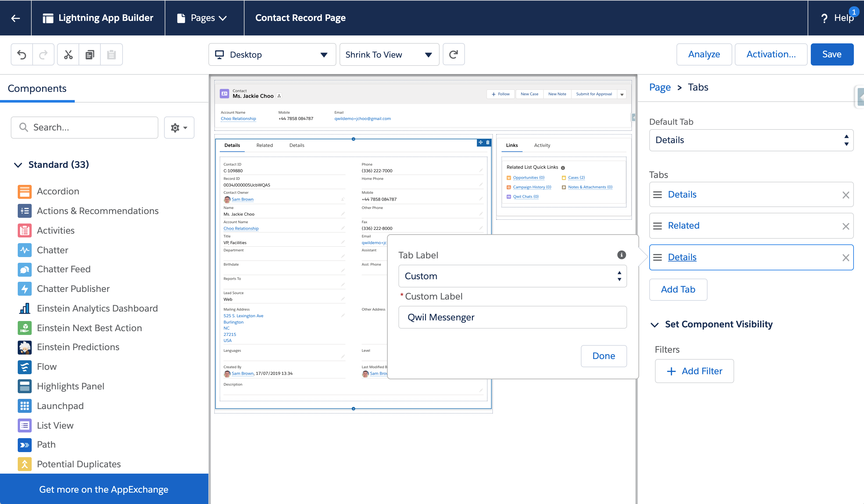The height and width of the screenshot is (504, 864).
Task: Open the Desktop device dropdown
Action: coord(272,54)
